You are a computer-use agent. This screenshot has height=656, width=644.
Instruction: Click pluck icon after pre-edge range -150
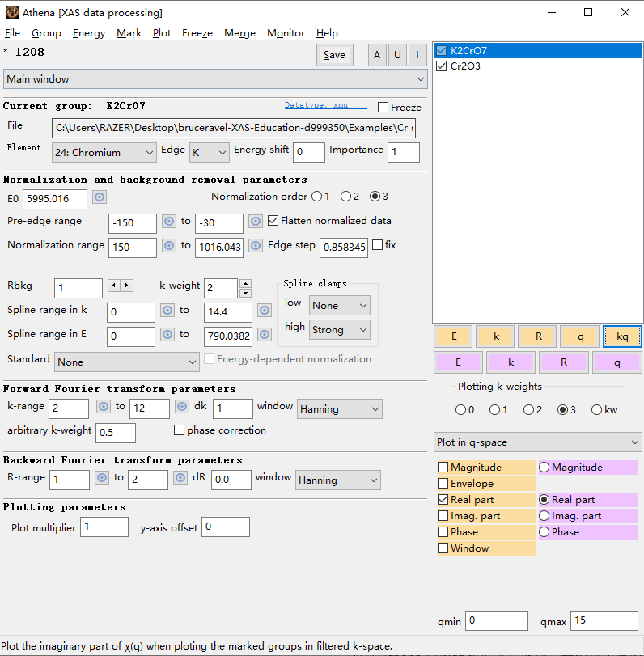[x=169, y=222]
